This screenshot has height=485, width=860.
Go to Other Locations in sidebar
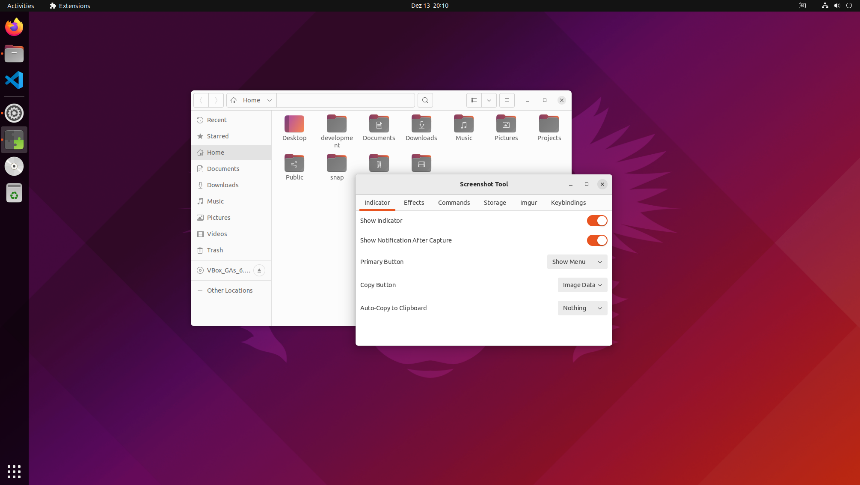[x=229, y=290]
